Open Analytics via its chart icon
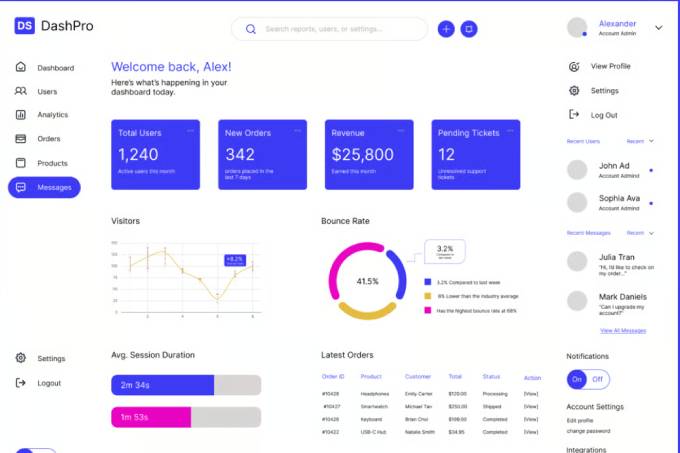The image size is (680, 453). 21,115
